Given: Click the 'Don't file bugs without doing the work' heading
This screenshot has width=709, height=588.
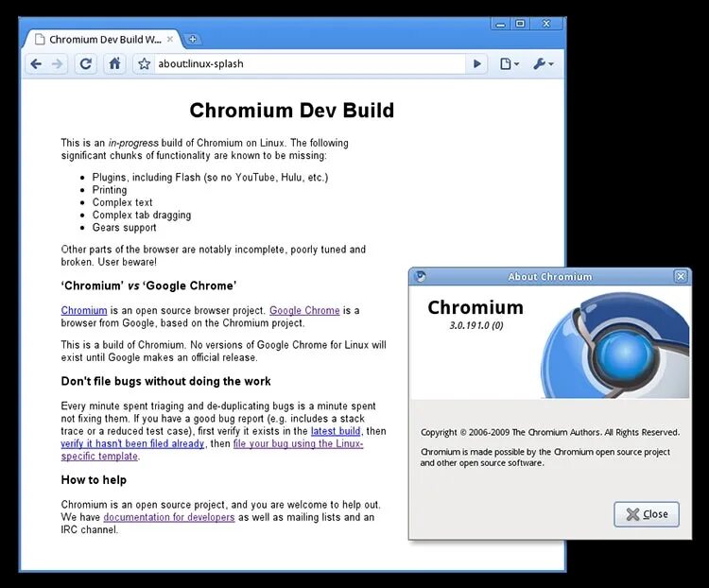Looking at the screenshot, I should point(166,381).
